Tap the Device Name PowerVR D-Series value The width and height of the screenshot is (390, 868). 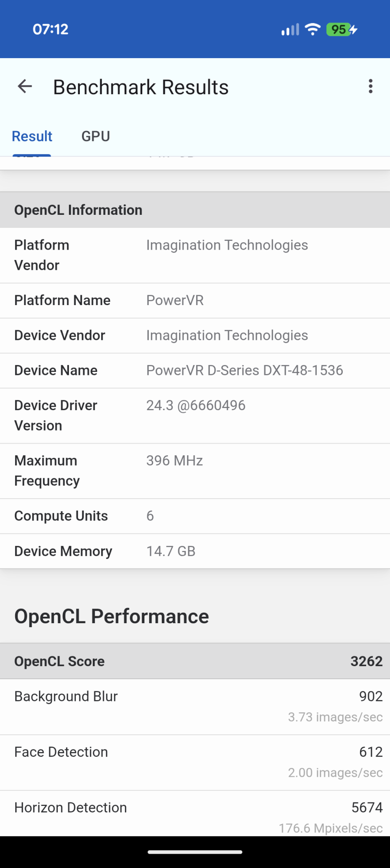tap(244, 370)
